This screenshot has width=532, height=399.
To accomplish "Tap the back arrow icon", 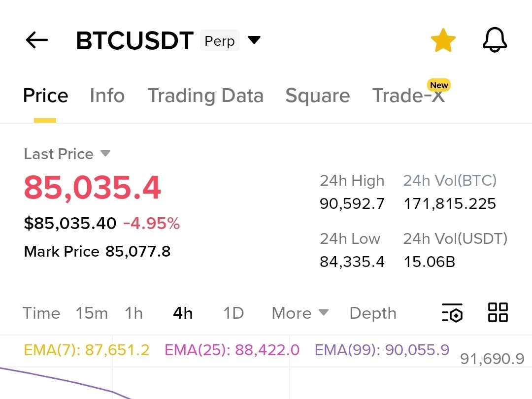I will 37,40.
